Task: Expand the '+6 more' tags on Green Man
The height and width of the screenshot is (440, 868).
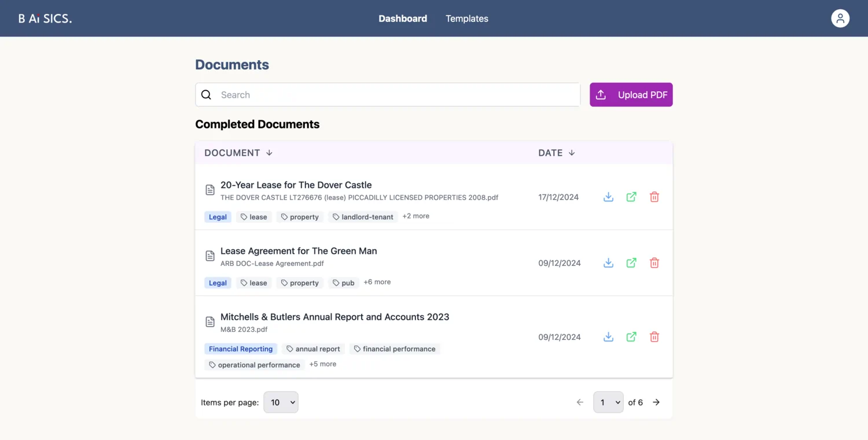Action: click(377, 282)
